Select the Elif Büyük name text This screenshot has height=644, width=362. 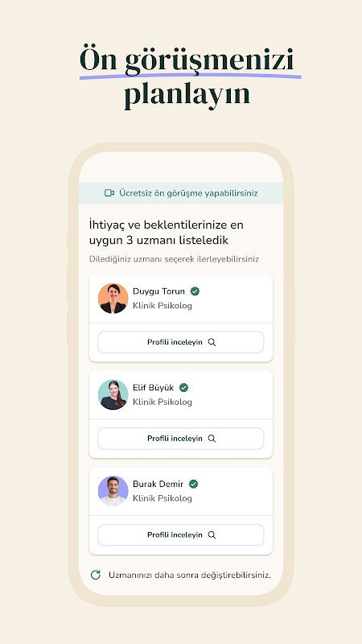(x=153, y=388)
